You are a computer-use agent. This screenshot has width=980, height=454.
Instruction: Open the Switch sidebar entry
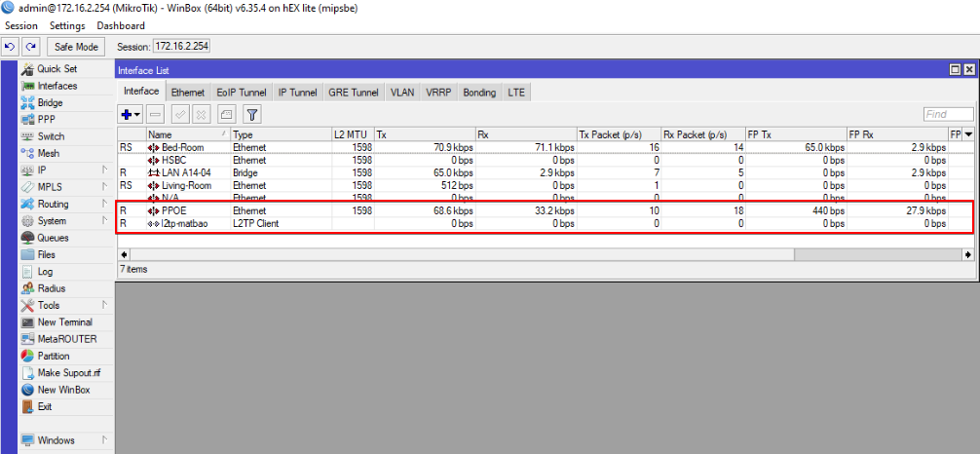[x=50, y=136]
